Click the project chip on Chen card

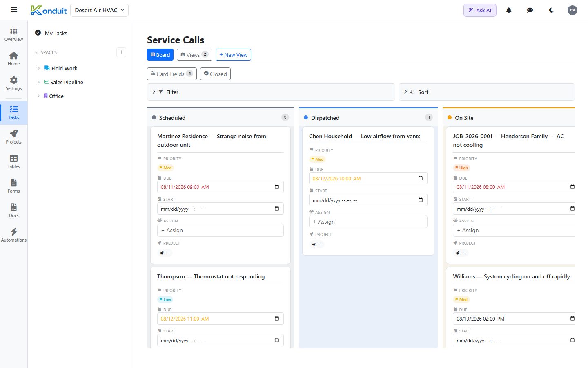coord(316,245)
